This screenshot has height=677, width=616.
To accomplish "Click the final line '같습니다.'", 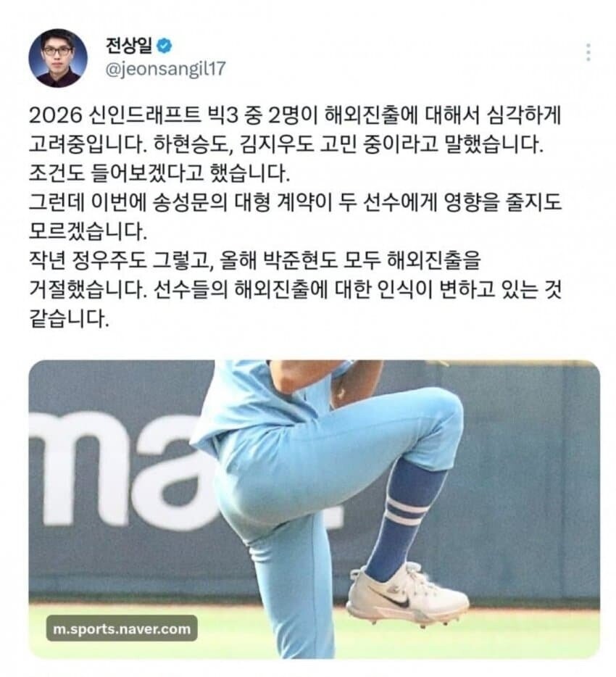I will click(x=69, y=319).
